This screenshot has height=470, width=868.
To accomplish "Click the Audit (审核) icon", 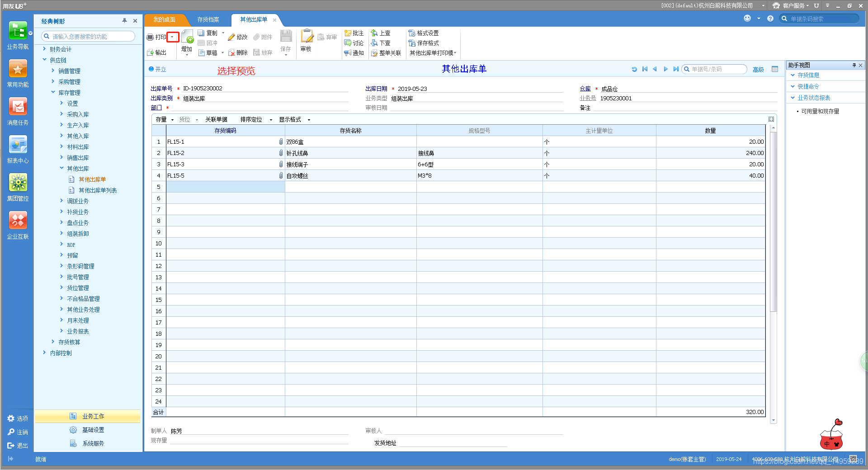I will click(307, 36).
